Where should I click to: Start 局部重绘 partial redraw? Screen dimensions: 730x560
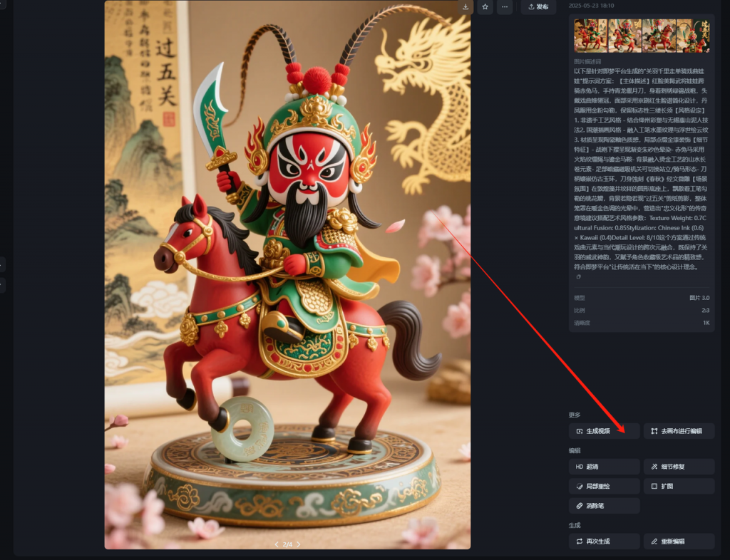[x=605, y=486]
